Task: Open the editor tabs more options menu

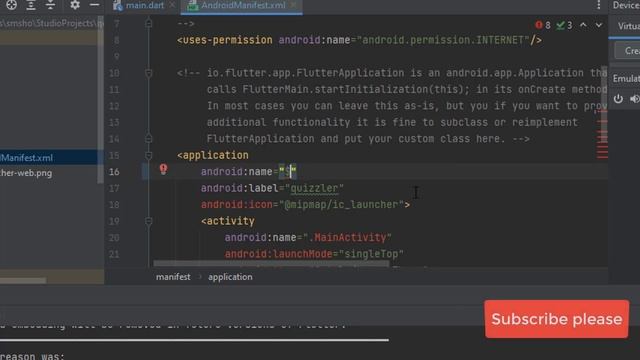Action: 598,5
